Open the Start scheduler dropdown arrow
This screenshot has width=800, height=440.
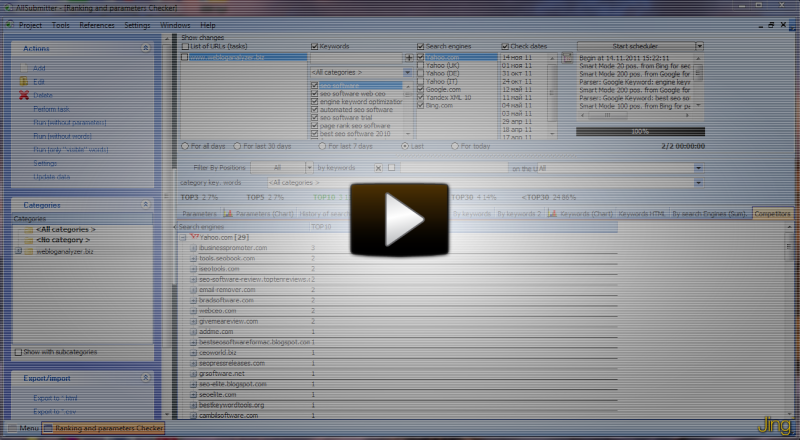pyautogui.click(x=699, y=46)
